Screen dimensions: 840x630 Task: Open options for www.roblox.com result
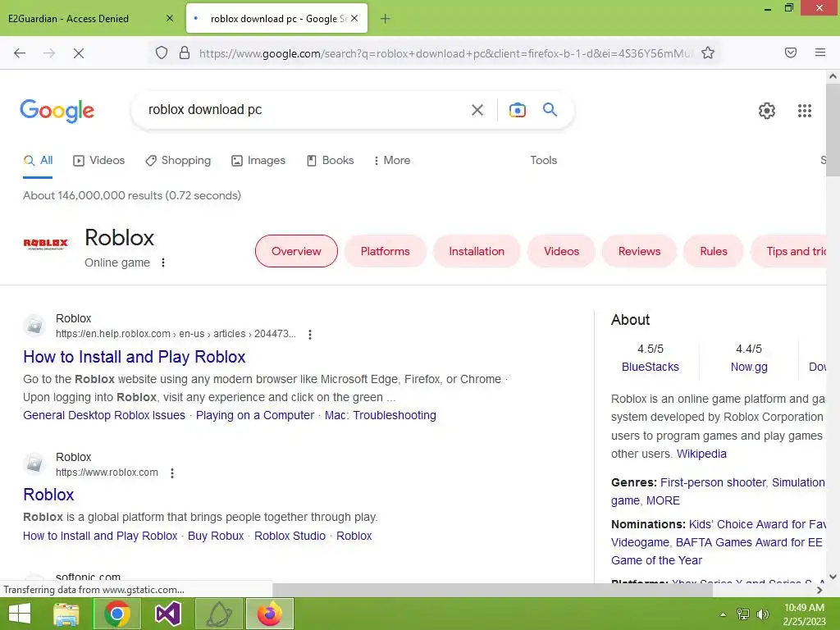[x=172, y=473]
